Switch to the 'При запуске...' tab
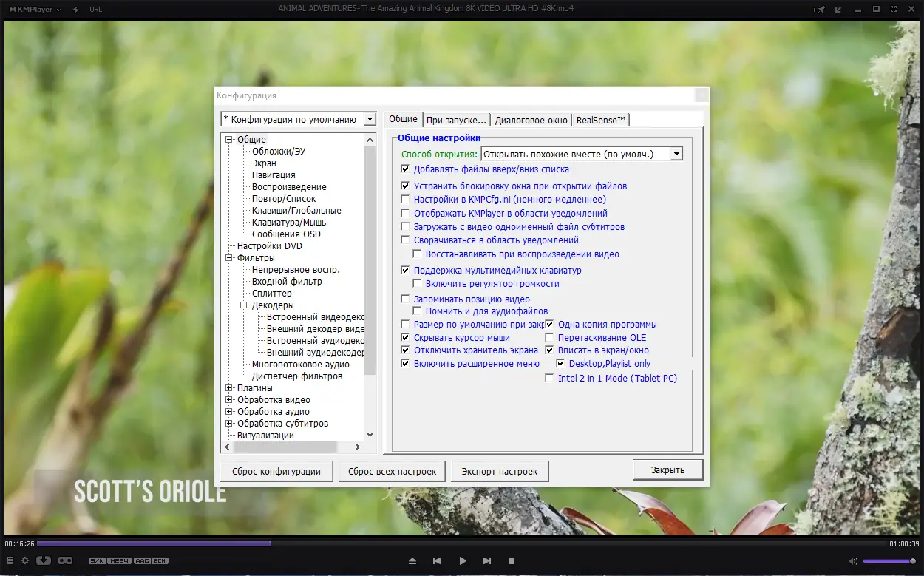Viewport: 924px width, 576px height. (x=456, y=120)
